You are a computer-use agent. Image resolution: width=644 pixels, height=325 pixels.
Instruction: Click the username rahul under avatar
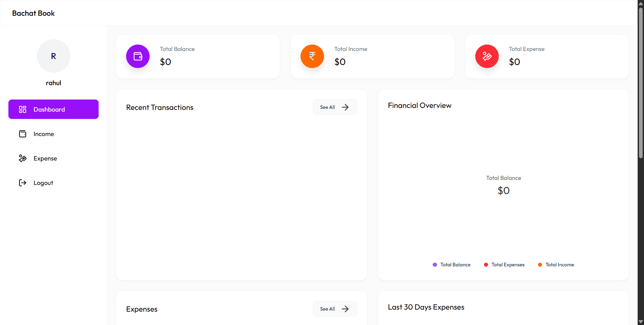click(53, 83)
